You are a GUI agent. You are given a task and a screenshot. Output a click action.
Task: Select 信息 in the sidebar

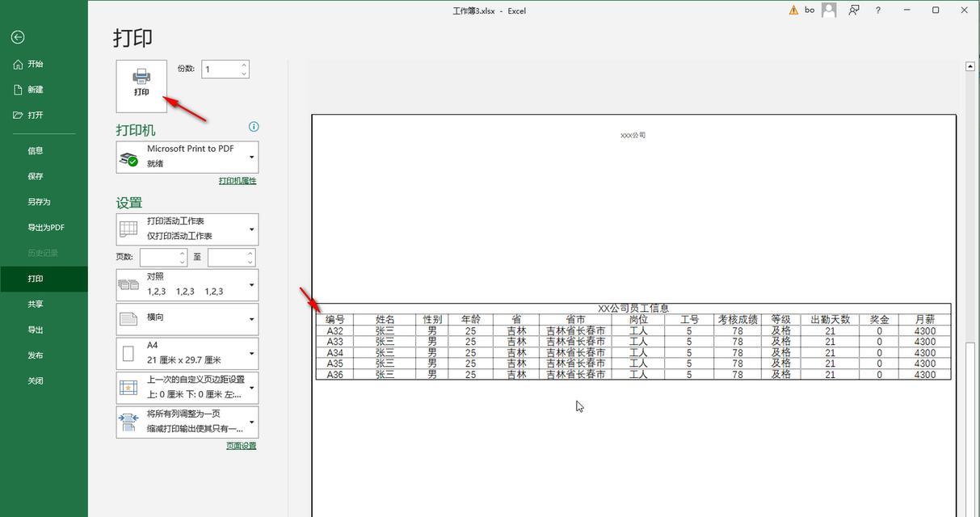(44, 150)
